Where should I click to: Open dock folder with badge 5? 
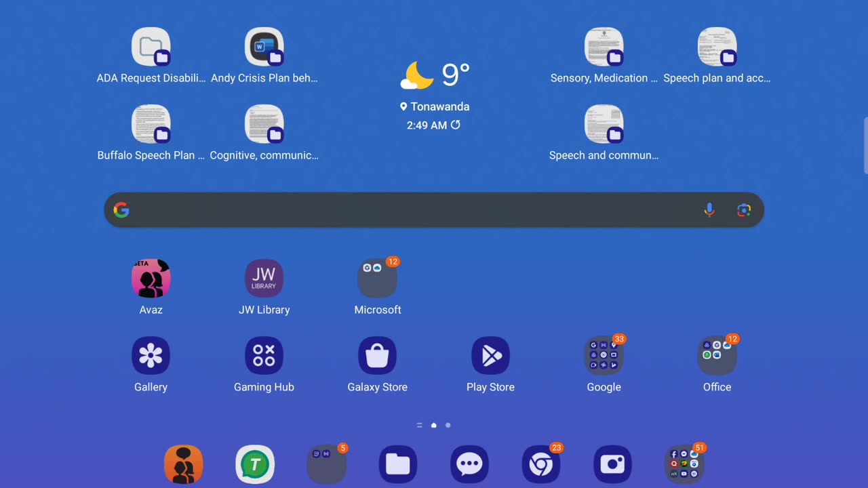[x=327, y=465]
